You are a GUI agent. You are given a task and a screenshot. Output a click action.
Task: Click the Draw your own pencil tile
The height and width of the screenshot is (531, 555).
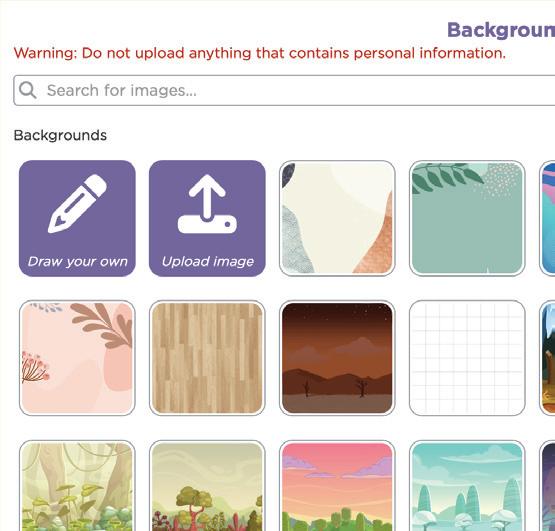tap(77, 218)
